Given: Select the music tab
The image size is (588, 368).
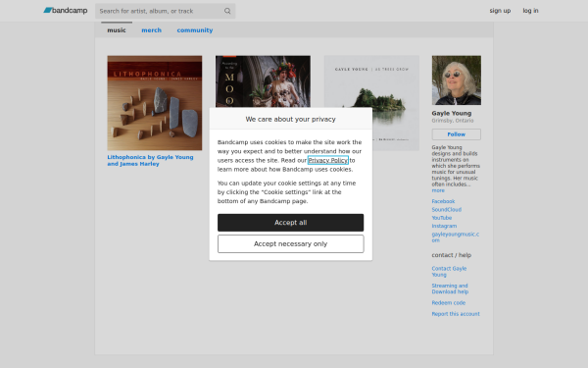Looking at the screenshot, I should point(117,30).
